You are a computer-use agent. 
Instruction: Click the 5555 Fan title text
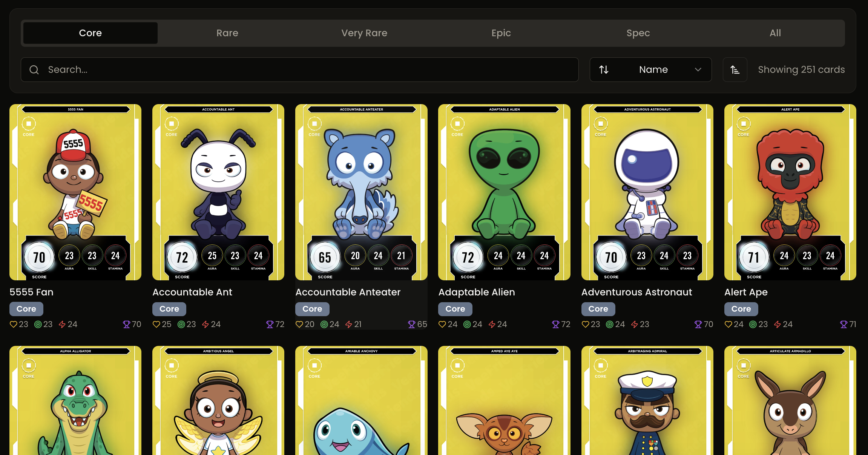click(x=32, y=292)
